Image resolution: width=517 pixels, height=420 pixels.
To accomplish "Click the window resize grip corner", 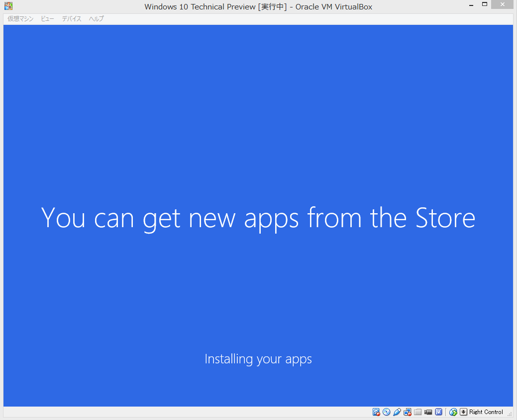I will click(x=510, y=414).
